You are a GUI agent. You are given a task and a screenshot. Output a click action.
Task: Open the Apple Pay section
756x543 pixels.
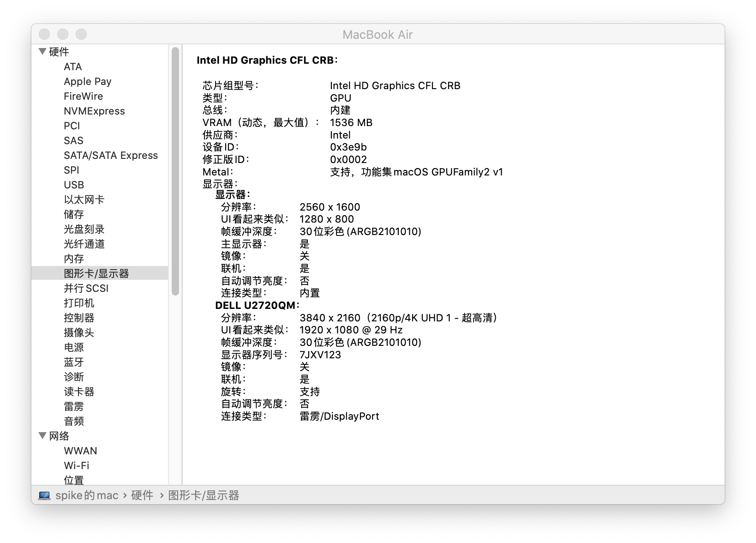coord(88,81)
